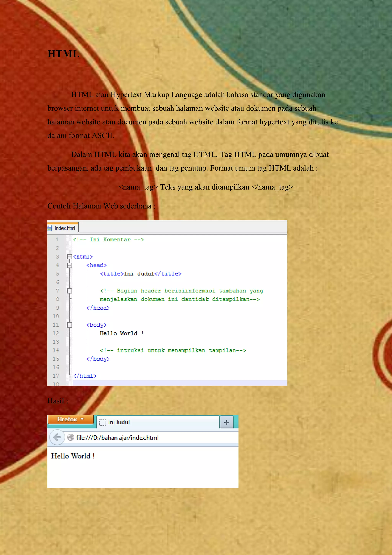Click the HTML heading at page top

64,54
